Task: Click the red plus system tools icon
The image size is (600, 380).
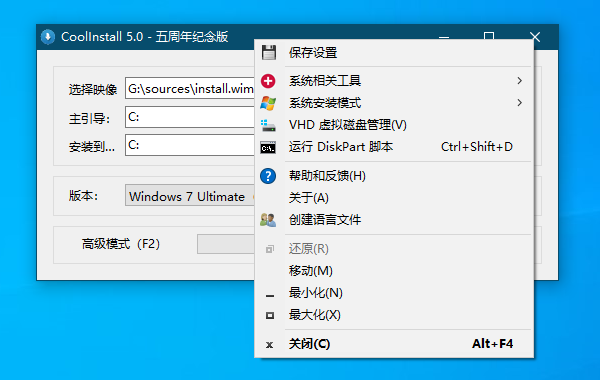Action: tap(268, 81)
